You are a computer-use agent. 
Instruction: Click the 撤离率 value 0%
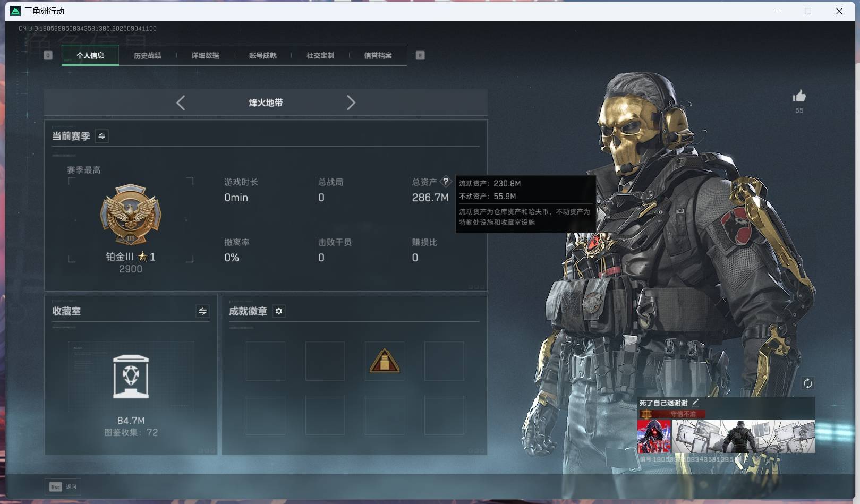232,258
